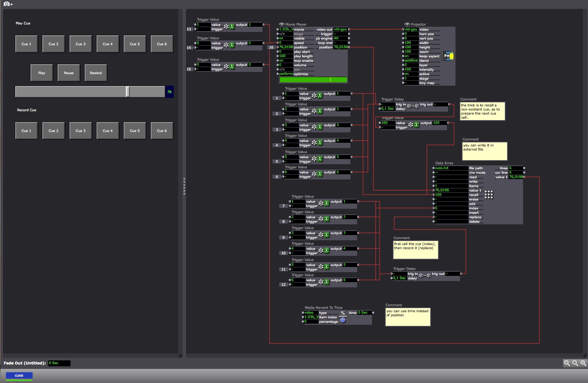The width and height of the screenshot is (588, 383).
Task: Click control link badge 7
Action: (284, 206)
